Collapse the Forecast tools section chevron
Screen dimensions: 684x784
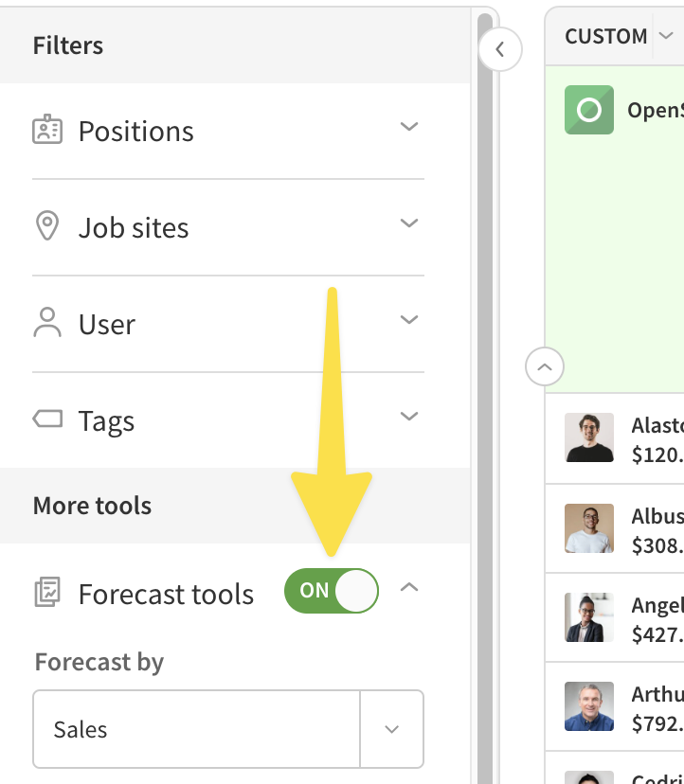(x=409, y=587)
